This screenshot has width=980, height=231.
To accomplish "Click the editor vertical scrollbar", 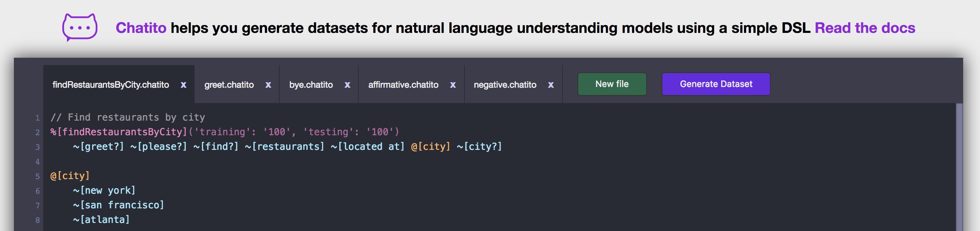I will (x=959, y=167).
